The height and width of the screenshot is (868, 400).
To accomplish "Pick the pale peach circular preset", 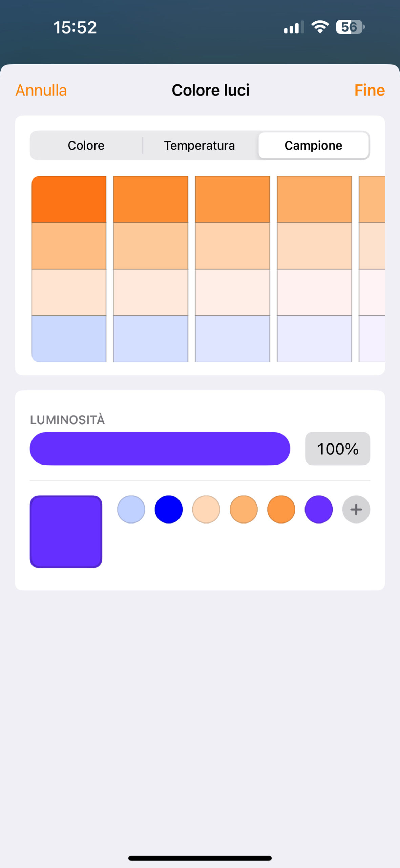I will point(206,509).
